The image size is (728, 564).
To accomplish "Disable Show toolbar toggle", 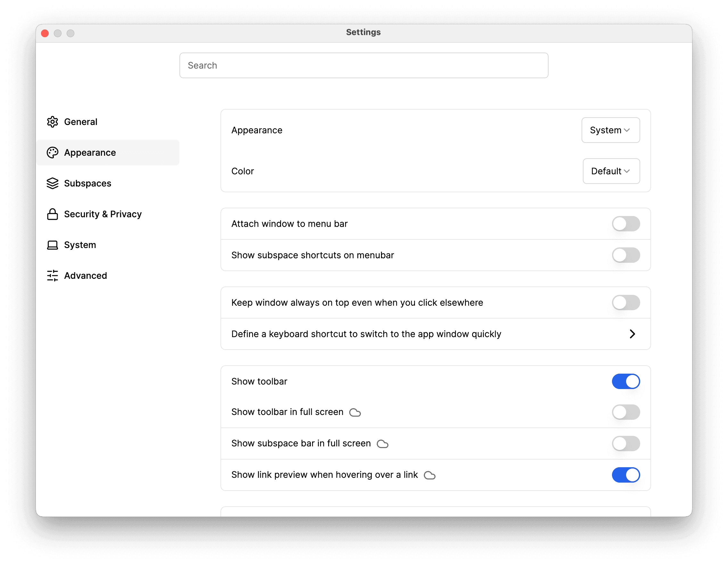I will coord(625,381).
